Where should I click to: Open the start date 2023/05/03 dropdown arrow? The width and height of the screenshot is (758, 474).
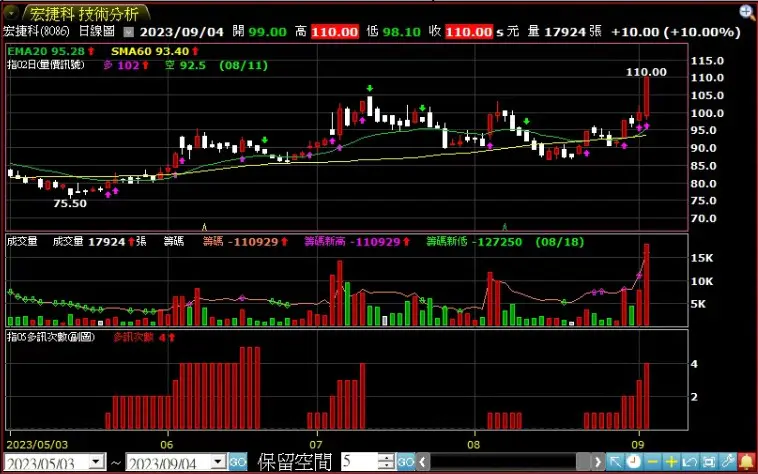pos(97,462)
